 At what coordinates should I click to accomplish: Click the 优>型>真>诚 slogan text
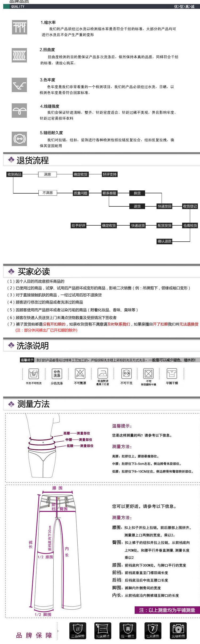pyautogui.click(x=184, y=6)
